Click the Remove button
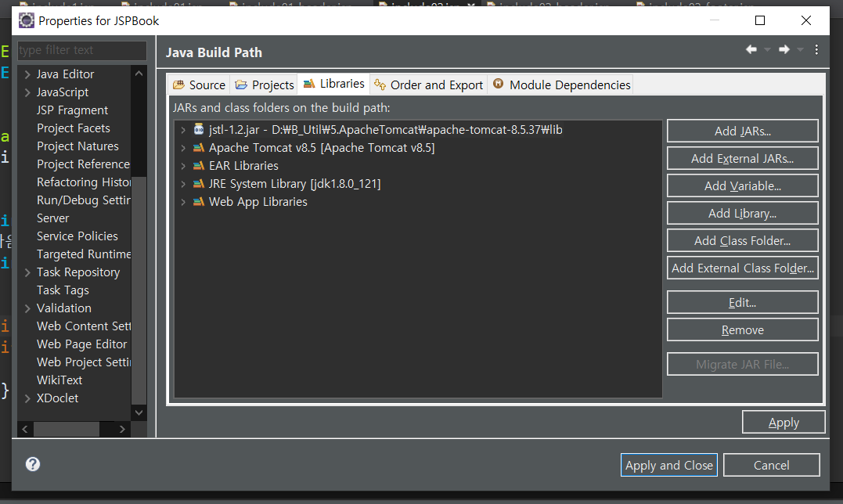 [741, 329]
